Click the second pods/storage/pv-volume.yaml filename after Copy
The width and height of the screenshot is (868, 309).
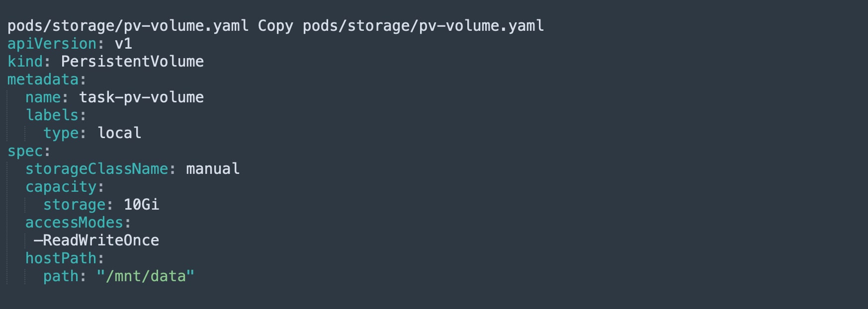pos(423,26)
